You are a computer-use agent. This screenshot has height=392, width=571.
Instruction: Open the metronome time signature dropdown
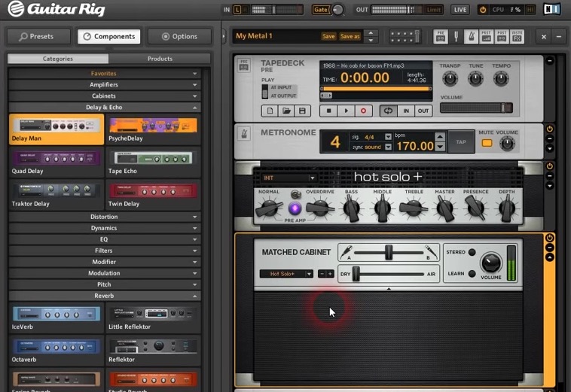point(388,137)
